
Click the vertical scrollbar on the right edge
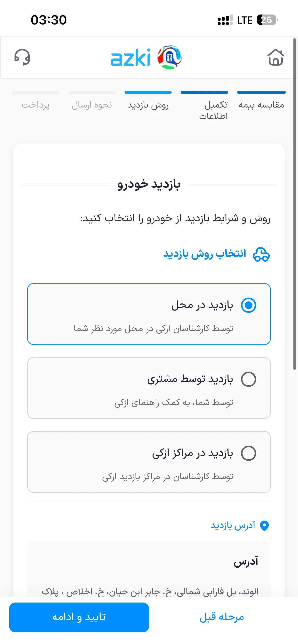[294, 203]
